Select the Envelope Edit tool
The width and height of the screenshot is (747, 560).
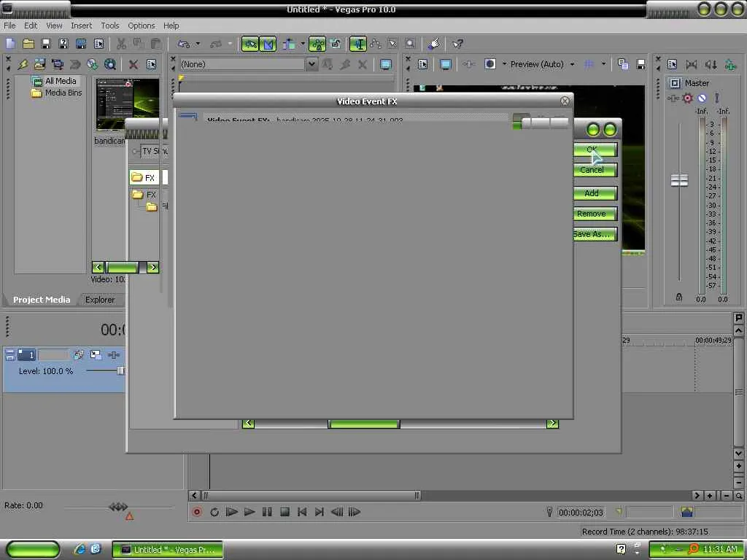point(376,44)
